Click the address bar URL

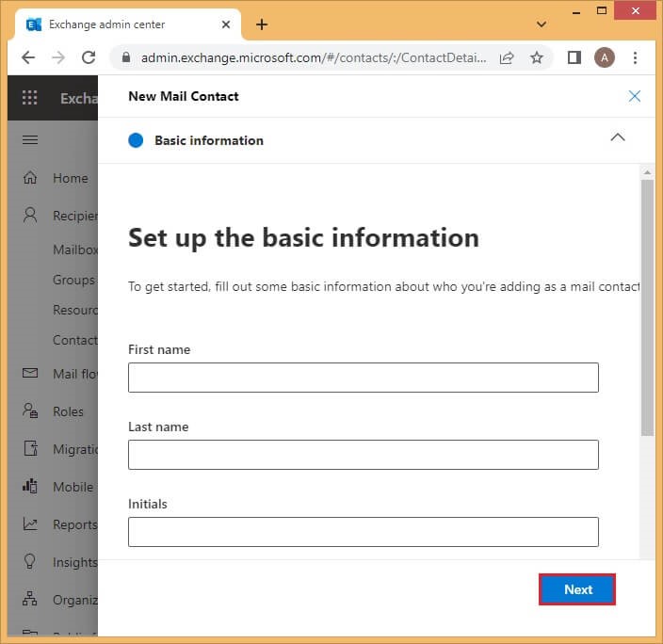click(x=314, y=57)
